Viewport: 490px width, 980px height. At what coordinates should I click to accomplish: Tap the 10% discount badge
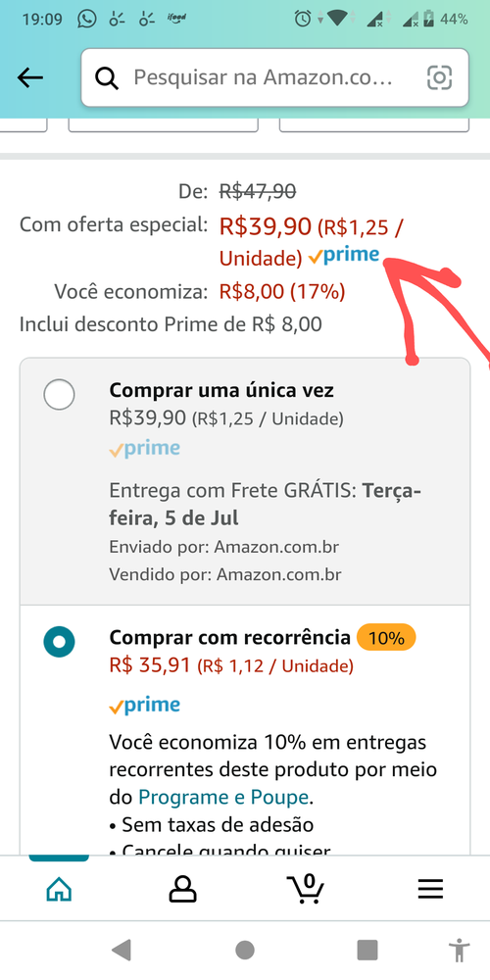pos(386,638)
